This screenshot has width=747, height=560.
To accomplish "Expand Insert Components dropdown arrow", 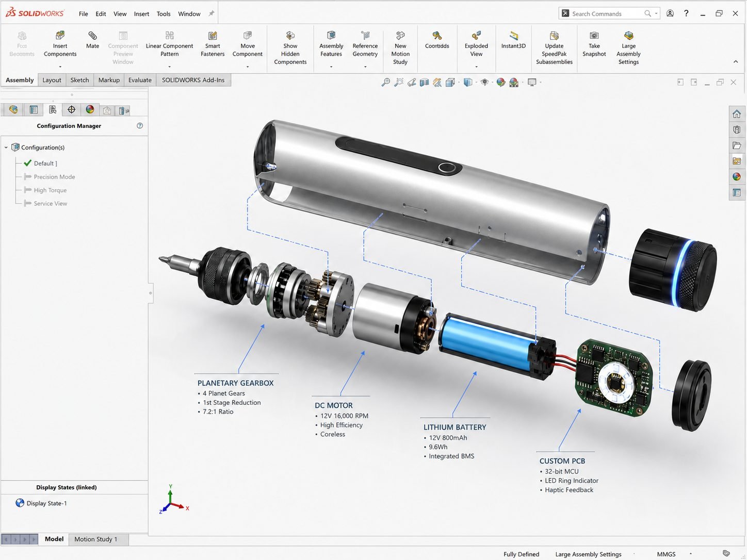I will (x=60, y=67).
